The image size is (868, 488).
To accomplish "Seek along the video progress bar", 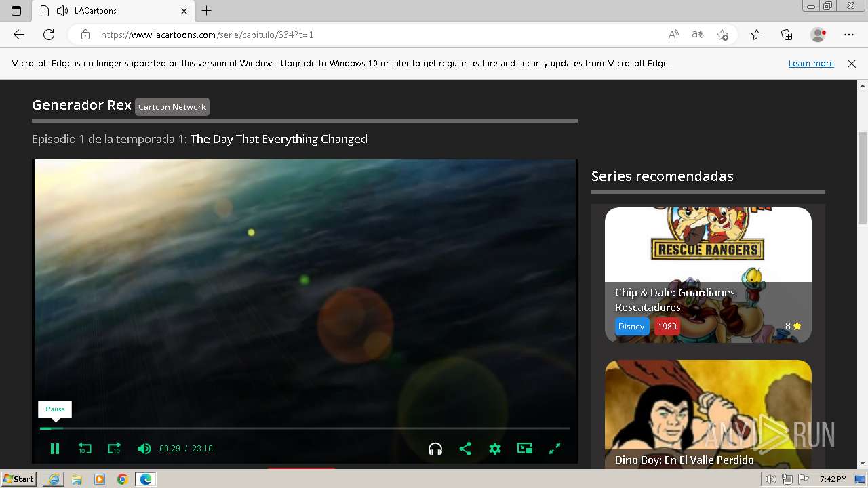I will 304,428.
